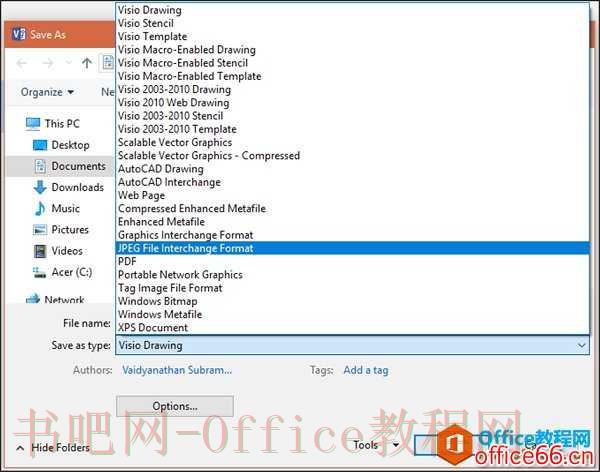
Task: Choose Visio Macro-Enabled Stencil
Action: pos(352,63)
